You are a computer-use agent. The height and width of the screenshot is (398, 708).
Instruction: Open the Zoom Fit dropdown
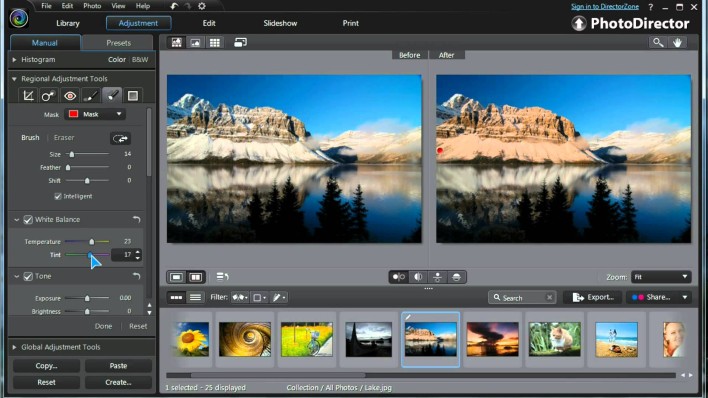661,277
